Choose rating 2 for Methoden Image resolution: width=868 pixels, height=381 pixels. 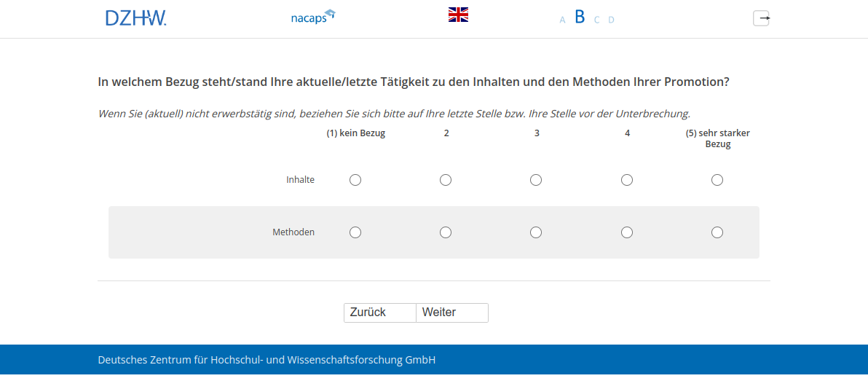(x=446, y=232)
